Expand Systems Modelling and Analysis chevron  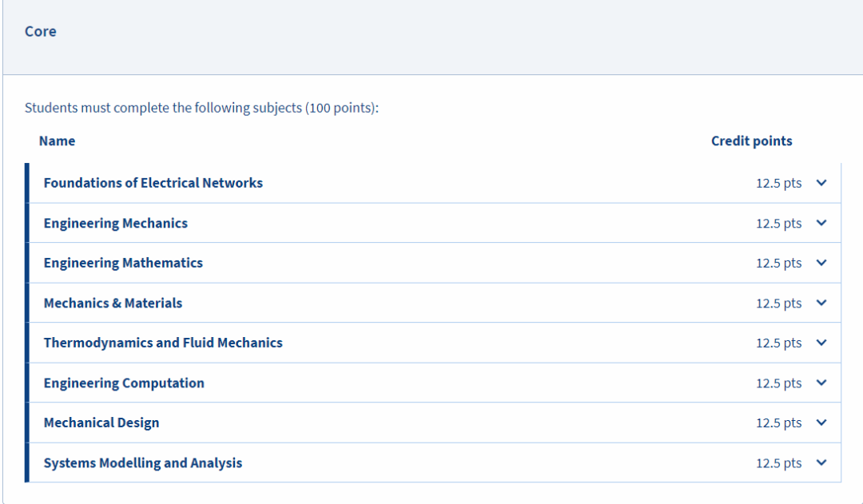click(821, 462)
